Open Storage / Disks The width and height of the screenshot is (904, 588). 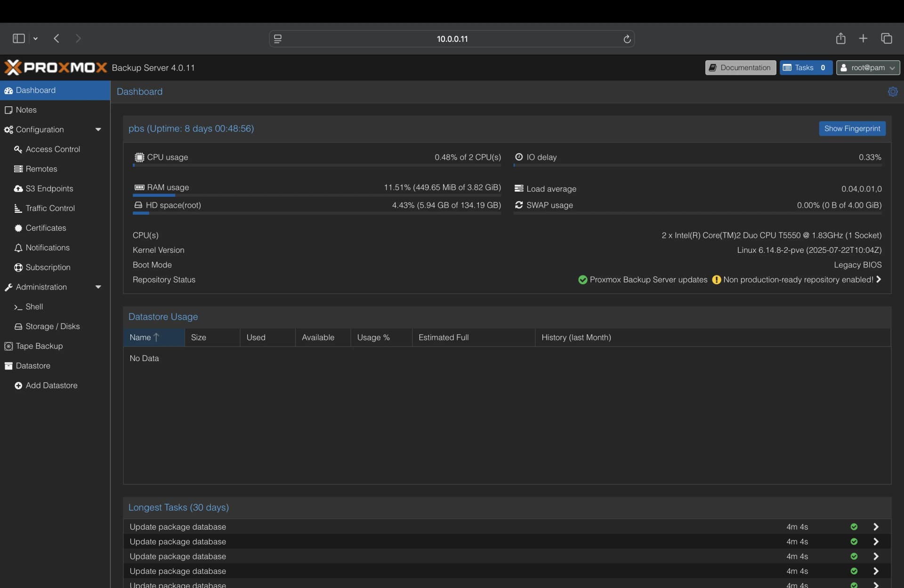(52, 326)
